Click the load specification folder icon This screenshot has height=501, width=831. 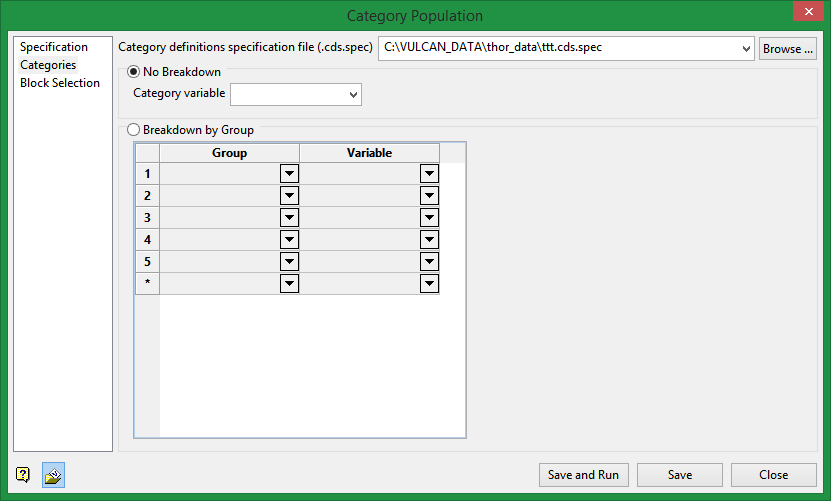pyautogui.click(x=54, y=475)
